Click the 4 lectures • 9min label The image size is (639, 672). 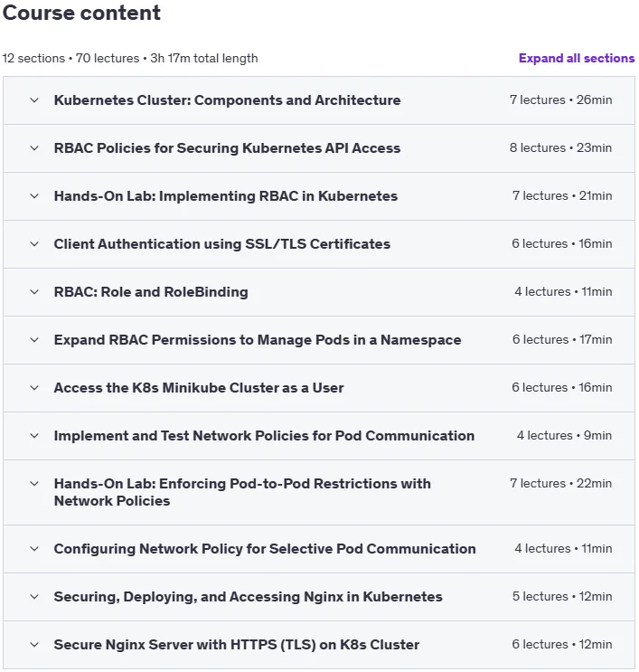(564, 436)
